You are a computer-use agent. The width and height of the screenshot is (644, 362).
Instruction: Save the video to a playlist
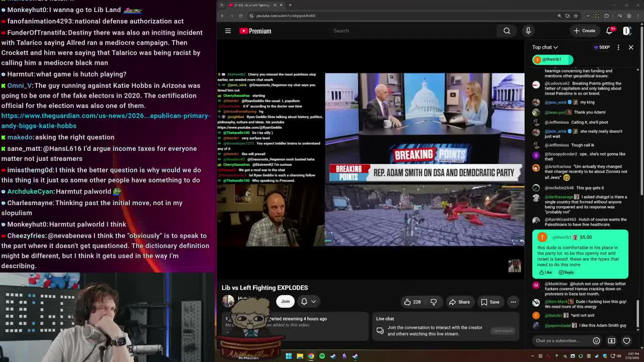click(x=490, y=302)
